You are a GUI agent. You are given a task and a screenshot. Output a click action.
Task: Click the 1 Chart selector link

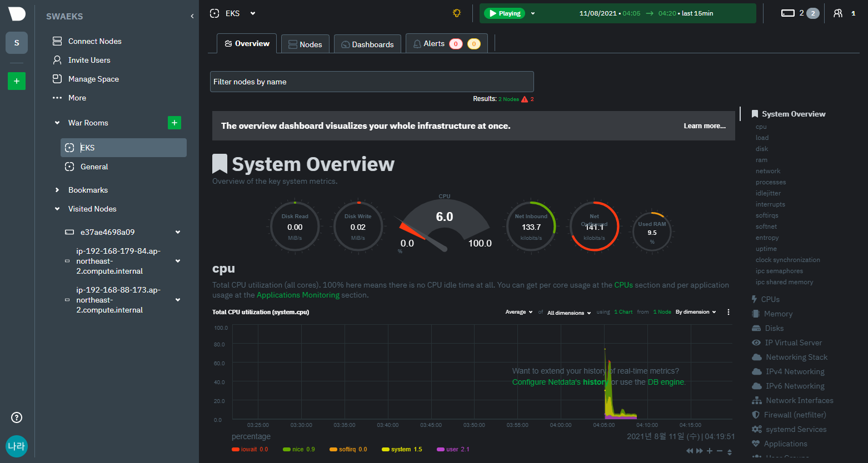(x=623, y=312)
